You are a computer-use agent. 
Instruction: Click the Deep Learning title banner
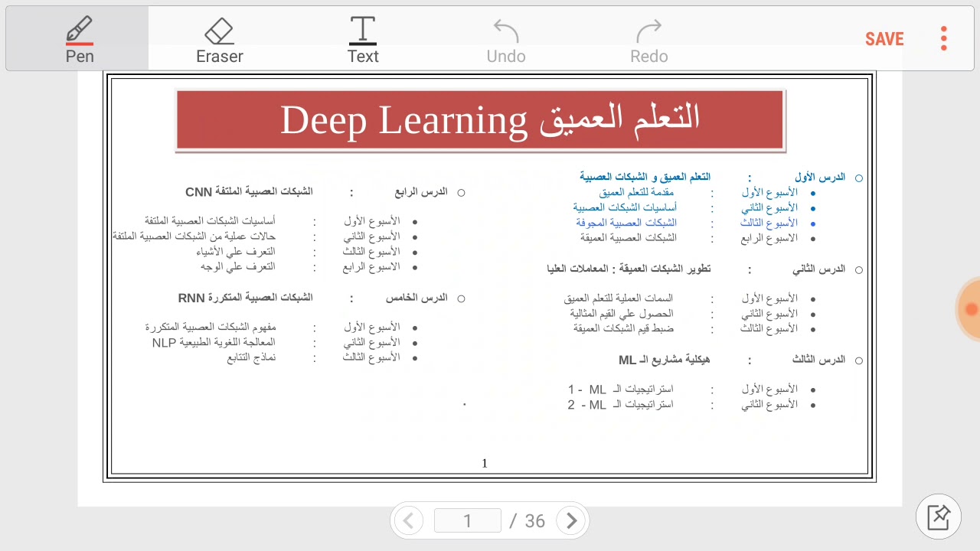pyautogui.click(x=480, y=120)
